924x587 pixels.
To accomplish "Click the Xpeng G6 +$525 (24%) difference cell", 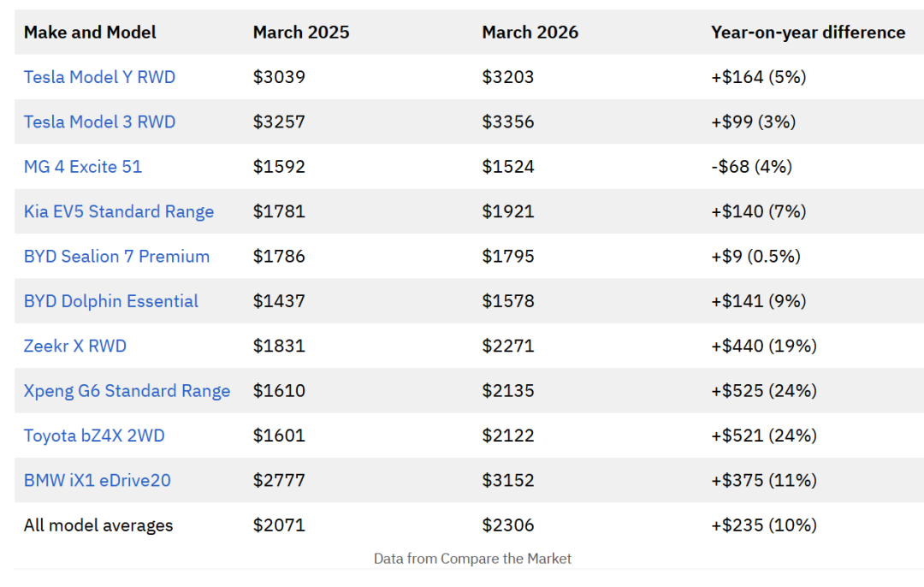I will [764, 391].
